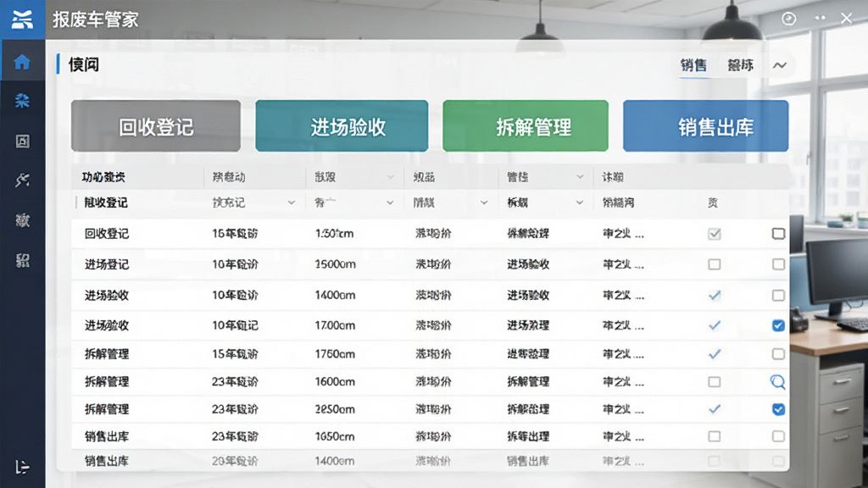Click the 1600cm value in the 拆解管理 row
868x488 pixels.
(x=335, y=382)
